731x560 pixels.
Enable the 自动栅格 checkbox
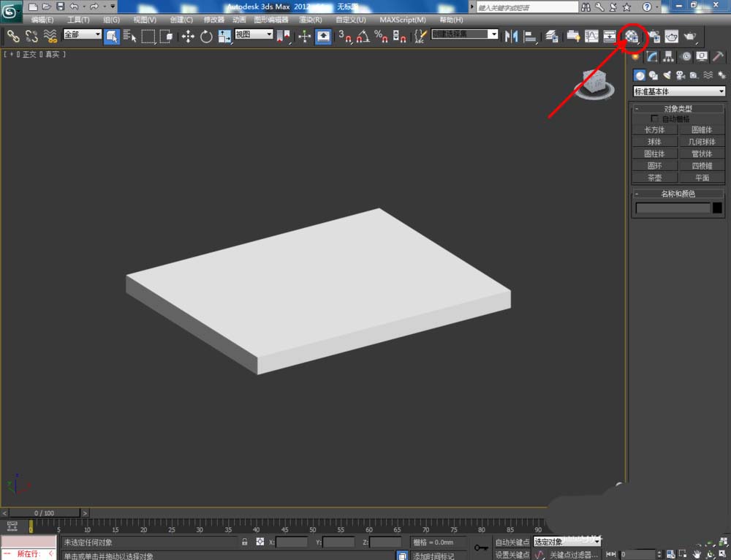pyautogui.click(x=655, y=118)
